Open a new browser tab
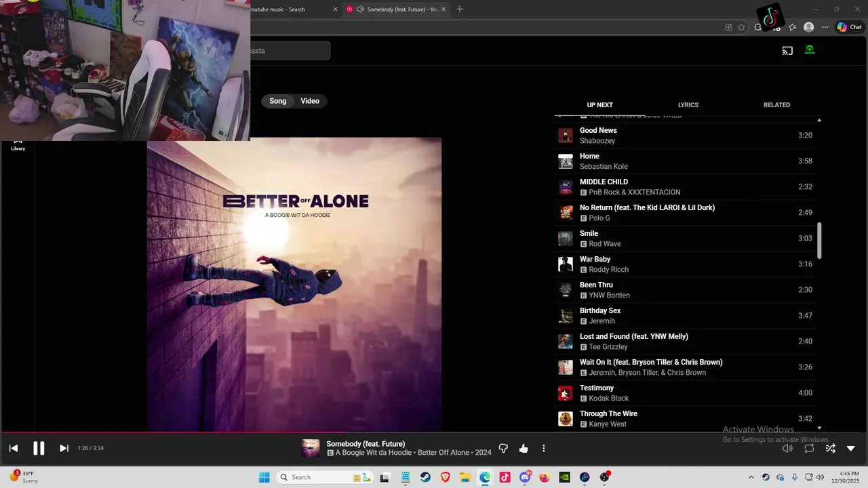The width and height of the screenshot is (868, 488). [460, 9]
